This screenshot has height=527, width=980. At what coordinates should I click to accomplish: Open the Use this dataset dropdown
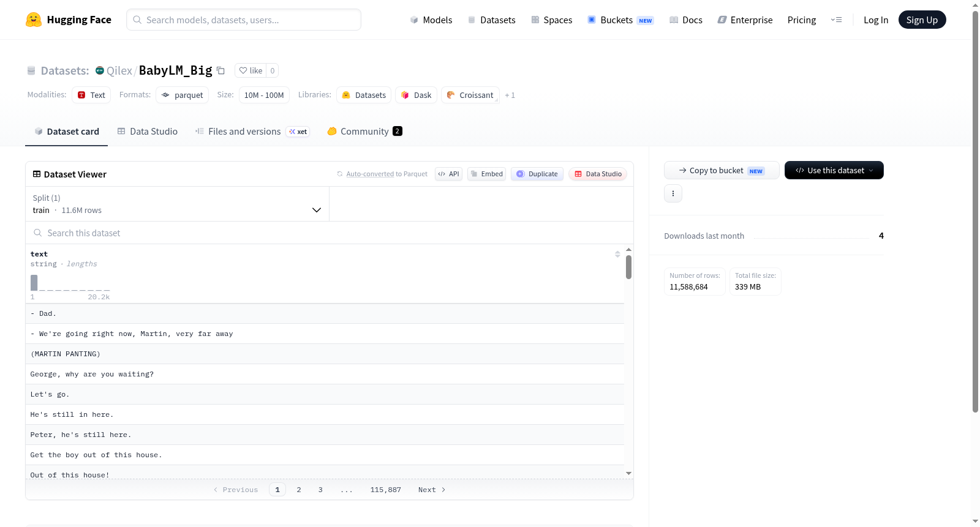point(834,170)
